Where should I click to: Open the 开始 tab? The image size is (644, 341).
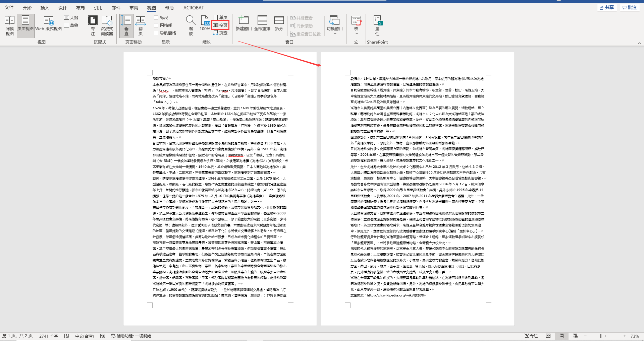tap(27, 8)
